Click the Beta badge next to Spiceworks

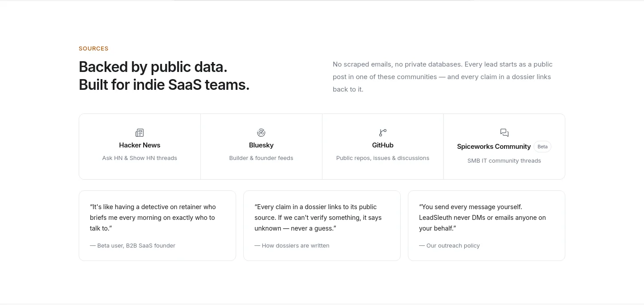click(542, 147)
